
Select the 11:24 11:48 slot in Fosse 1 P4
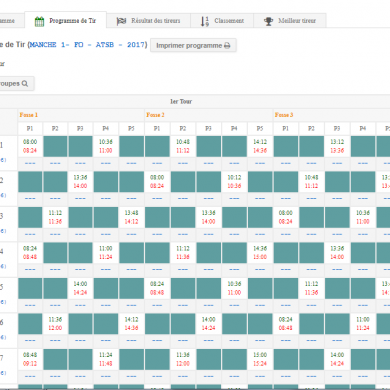pyautogui.click(x=106, y=359)
